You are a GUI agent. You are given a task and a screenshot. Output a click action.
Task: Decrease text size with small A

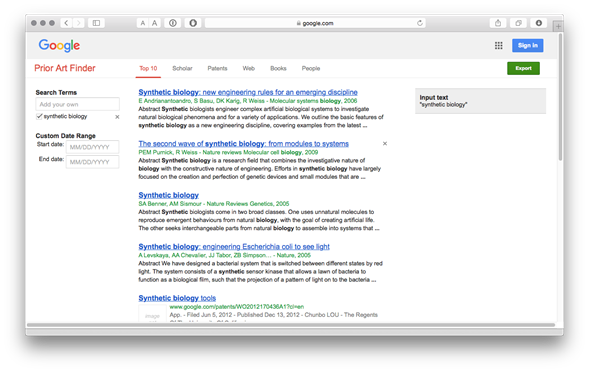click(143, 23)
